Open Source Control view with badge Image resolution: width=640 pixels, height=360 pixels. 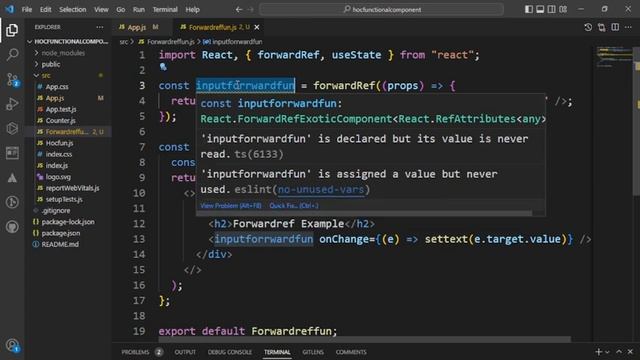12,79
